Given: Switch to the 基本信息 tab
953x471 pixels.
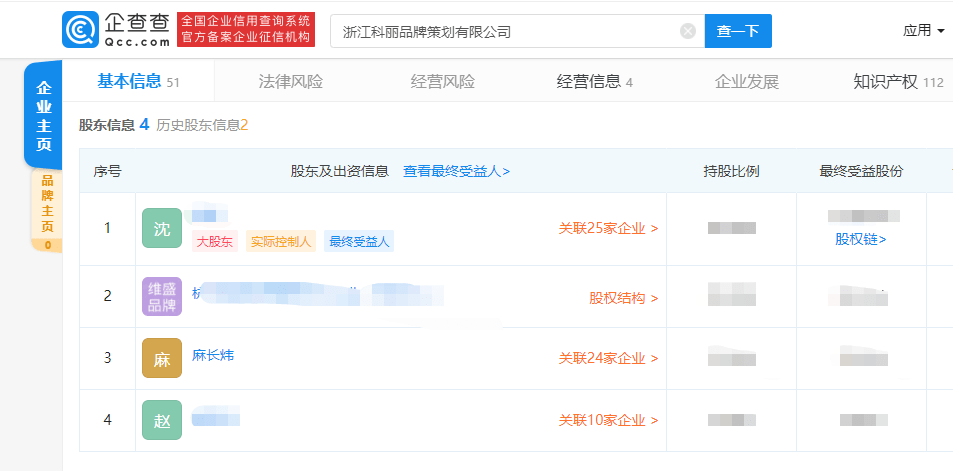Looking at the screenshot, I should (x=138, y=81).
